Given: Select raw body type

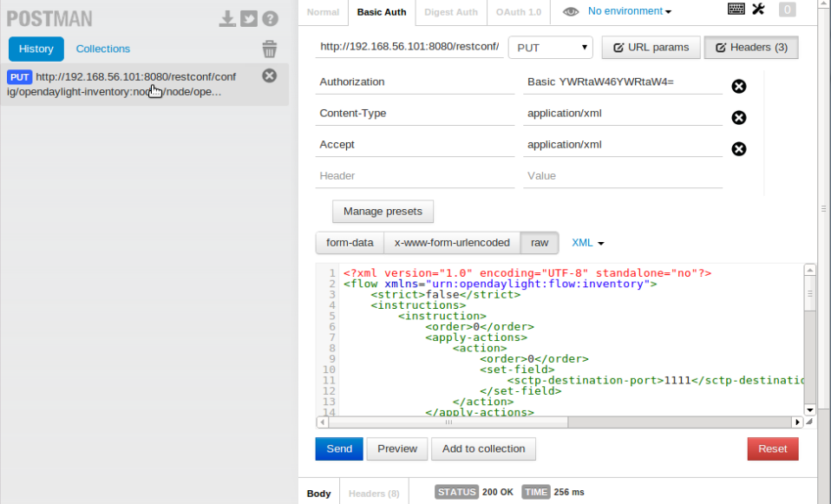Looking at the screenshot, I should pos(540,243).
